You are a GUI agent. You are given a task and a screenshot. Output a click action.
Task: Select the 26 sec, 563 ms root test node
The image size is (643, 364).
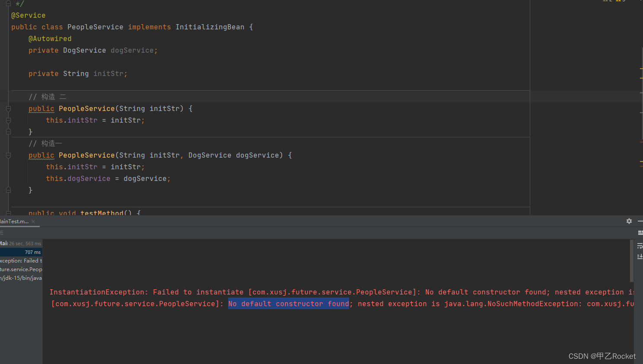(x=21, y=244)
